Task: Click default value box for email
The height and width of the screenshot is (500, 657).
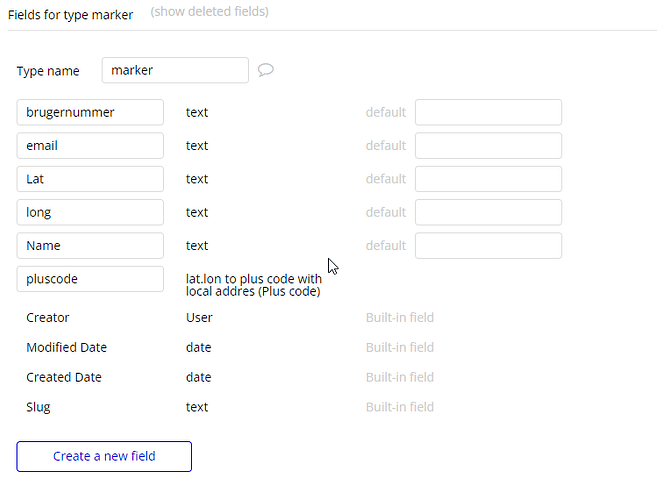Action: tap(488, 146)
